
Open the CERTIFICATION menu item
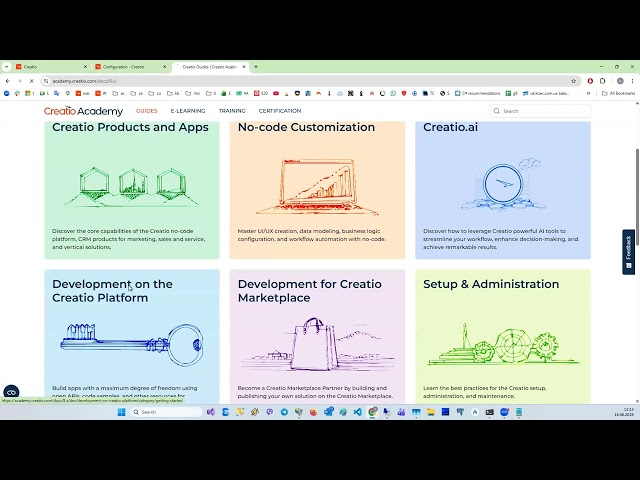280,111
